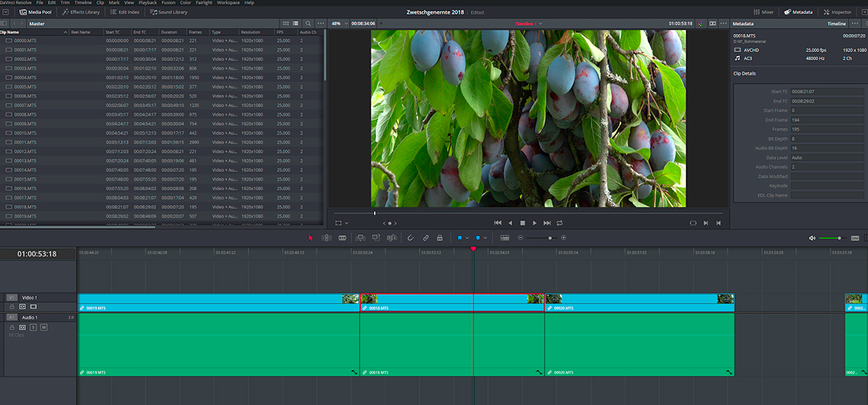
Task: Open the Fairlight menu
Action: coord(204,3)
